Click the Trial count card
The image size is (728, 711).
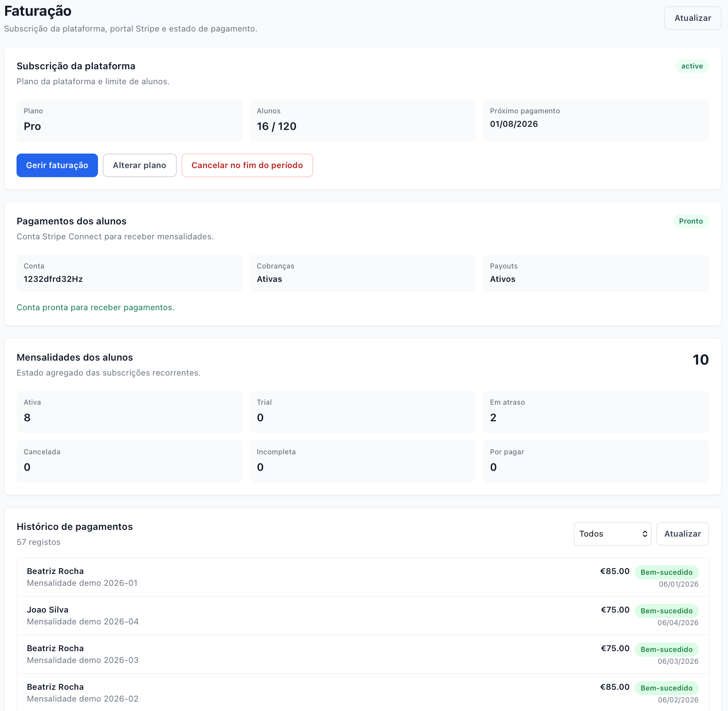(362, 412)
